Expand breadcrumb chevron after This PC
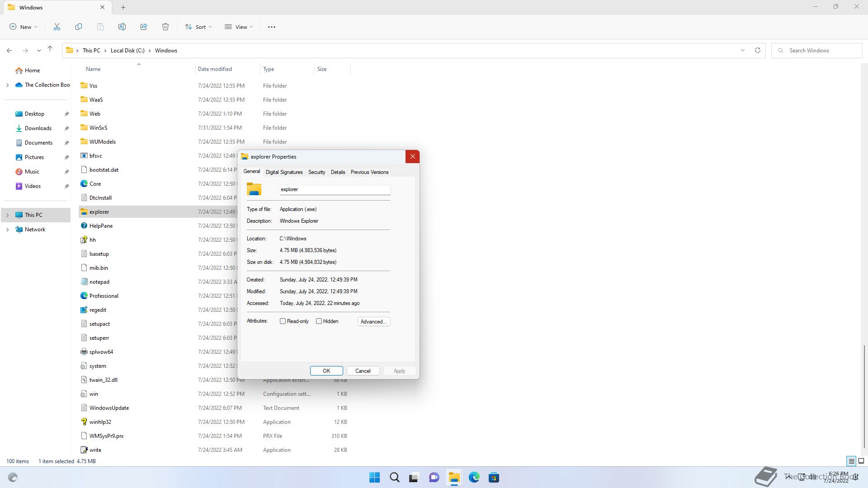Viewport: 868px width, 488px height. point(105,51)
